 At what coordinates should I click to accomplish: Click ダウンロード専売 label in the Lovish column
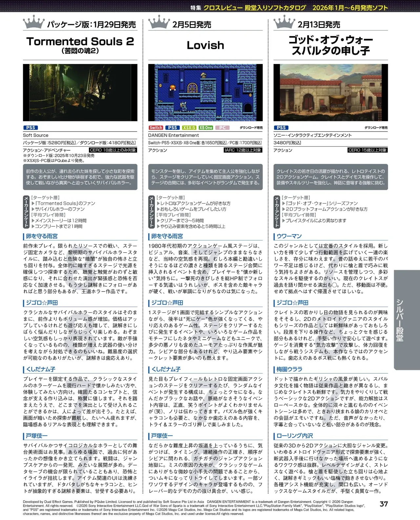click(x=251, y=128)
